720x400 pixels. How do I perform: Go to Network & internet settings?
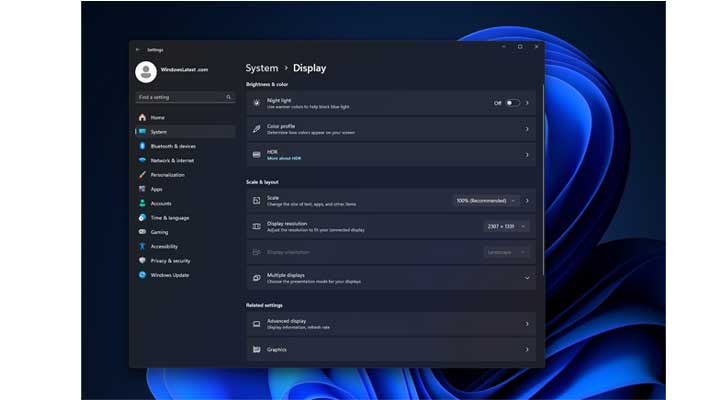pyautogui.click(x=186, y=160)
